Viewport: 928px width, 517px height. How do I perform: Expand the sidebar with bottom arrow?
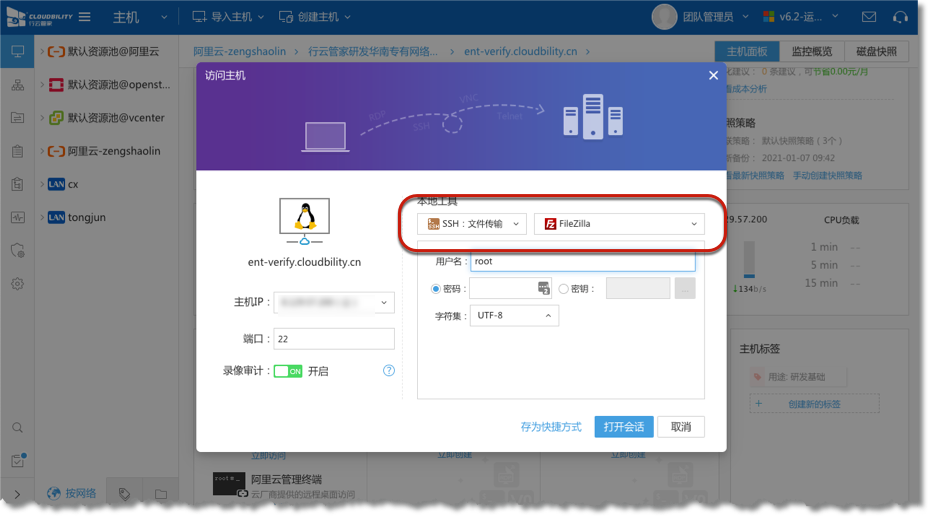click(x=17, y=494)
